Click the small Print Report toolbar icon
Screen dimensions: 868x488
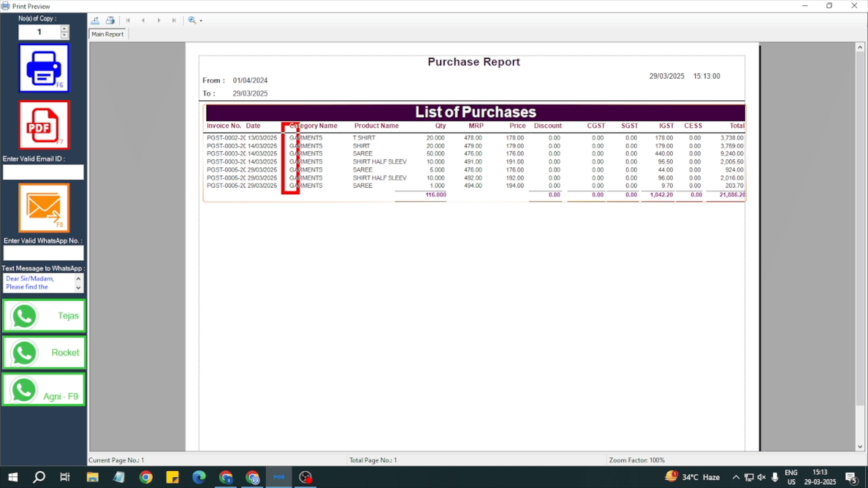(x=110, y=20)
